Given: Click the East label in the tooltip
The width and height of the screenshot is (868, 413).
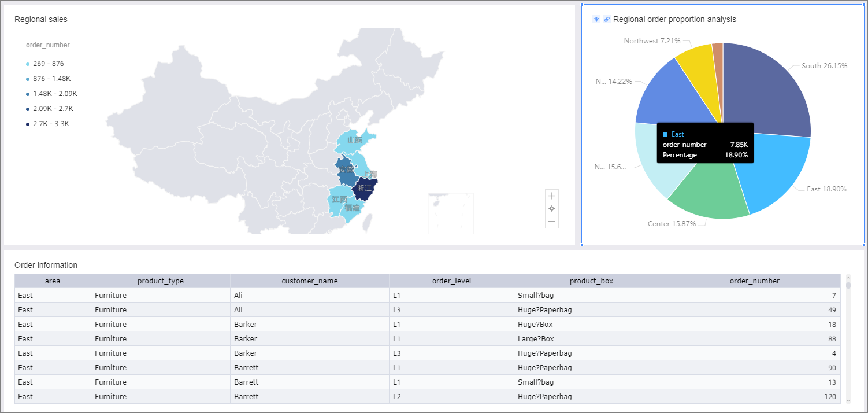Looking at the screenshot, I should click(677, 134).
